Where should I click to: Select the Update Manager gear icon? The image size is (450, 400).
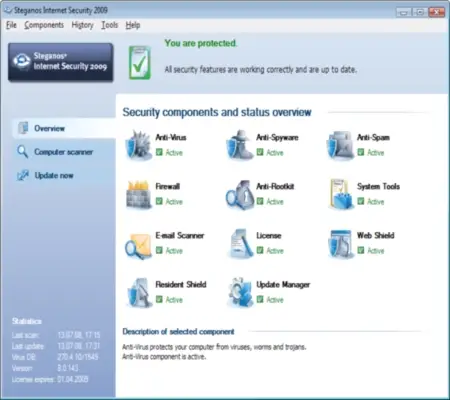click(240, 293)
